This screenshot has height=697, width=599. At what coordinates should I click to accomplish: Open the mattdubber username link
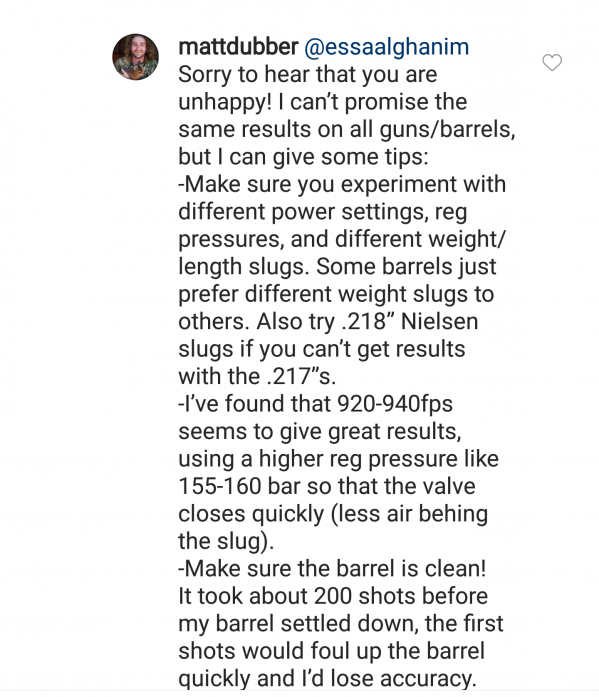coord(238,47)
